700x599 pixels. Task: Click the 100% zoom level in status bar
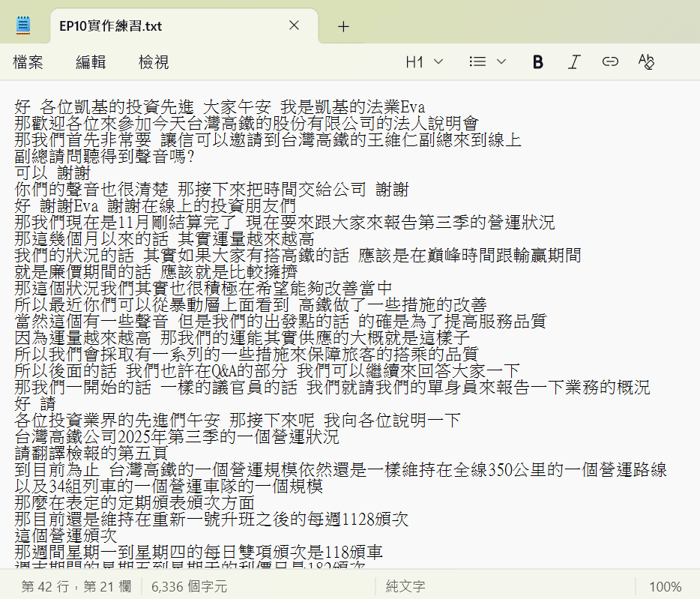pos(665,586)
